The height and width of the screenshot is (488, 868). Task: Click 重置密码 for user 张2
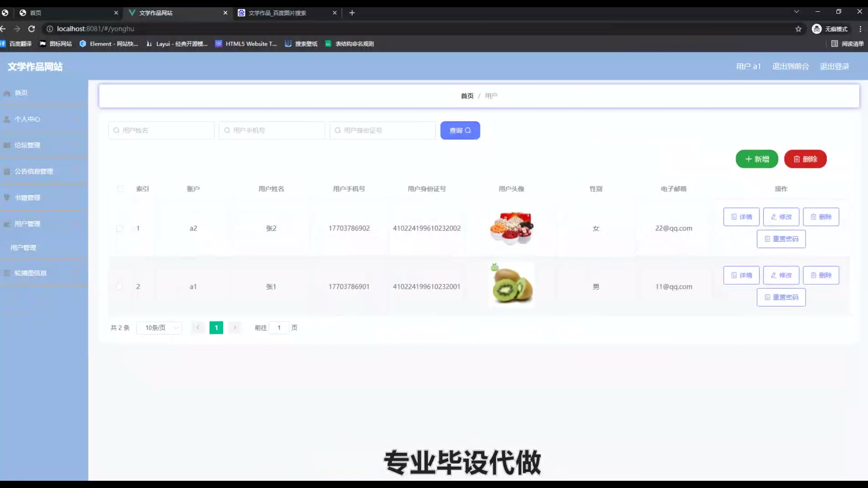point(781,239)
